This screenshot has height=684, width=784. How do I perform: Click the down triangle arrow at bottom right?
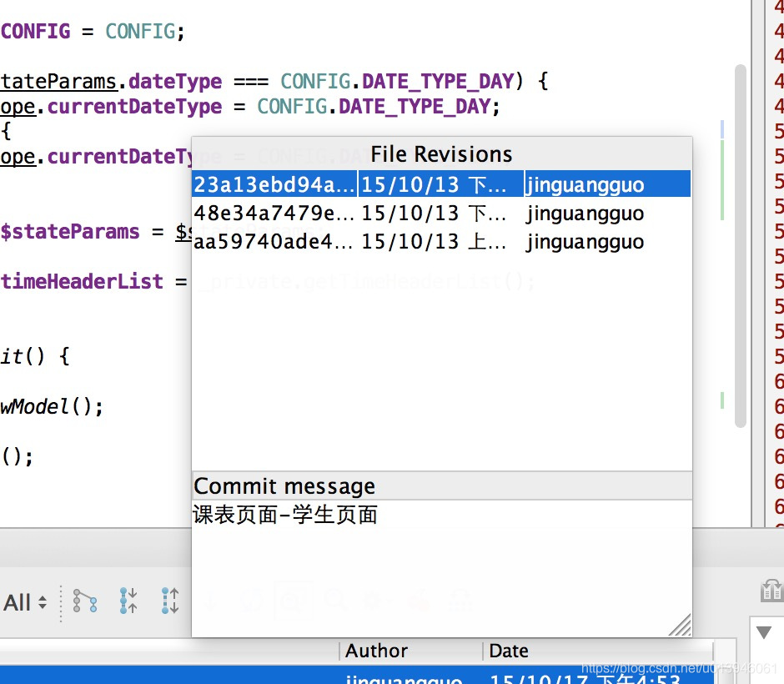(763, 632)
